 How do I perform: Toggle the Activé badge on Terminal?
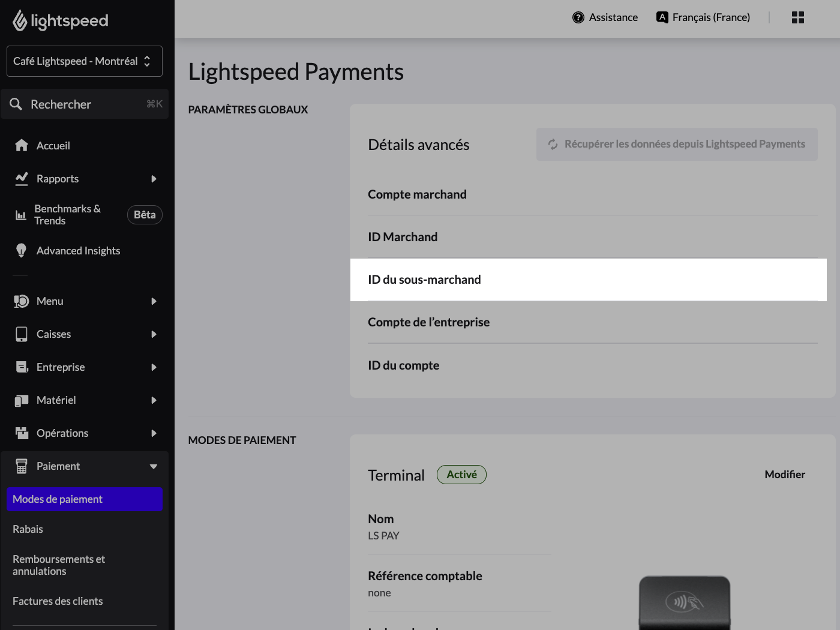(x=461, y=474)
